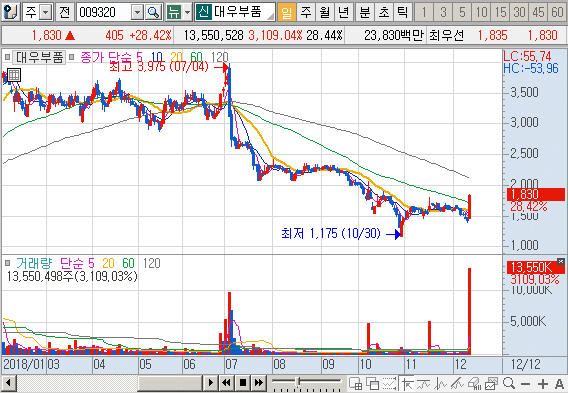Click the chart zoom slider handle
Screen dimensions: 568x393
[x=298, y=381]
